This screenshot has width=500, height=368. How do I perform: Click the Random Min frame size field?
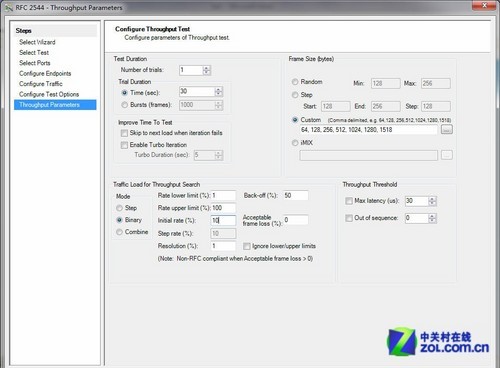pos(386,83)
